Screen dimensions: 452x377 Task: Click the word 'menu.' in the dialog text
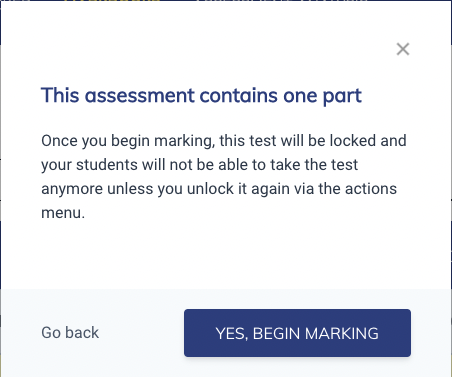63,213
